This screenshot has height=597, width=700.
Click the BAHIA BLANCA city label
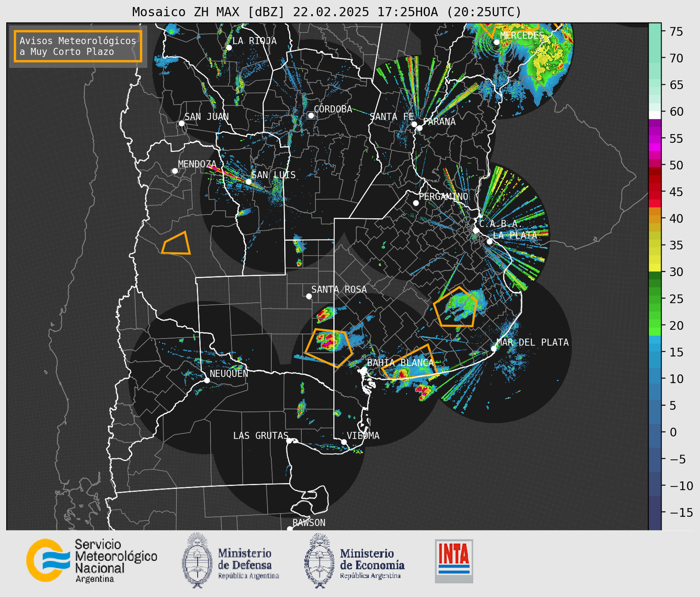400,362
